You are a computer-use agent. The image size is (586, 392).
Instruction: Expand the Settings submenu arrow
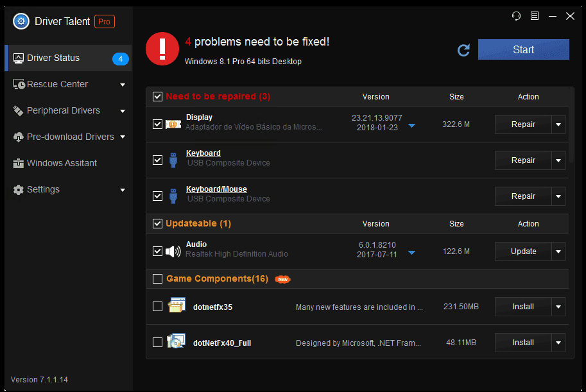[x=123, y=190]
